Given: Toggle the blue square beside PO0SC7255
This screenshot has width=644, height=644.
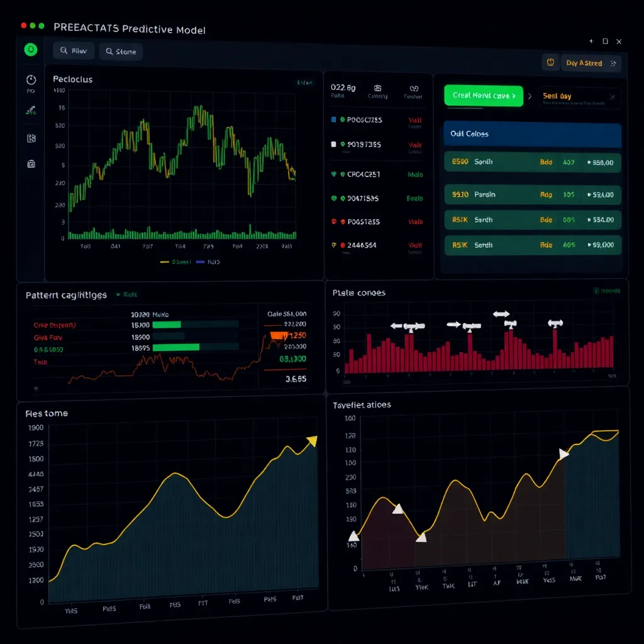Looking at the screenshot, I should (x=333, y=119).
